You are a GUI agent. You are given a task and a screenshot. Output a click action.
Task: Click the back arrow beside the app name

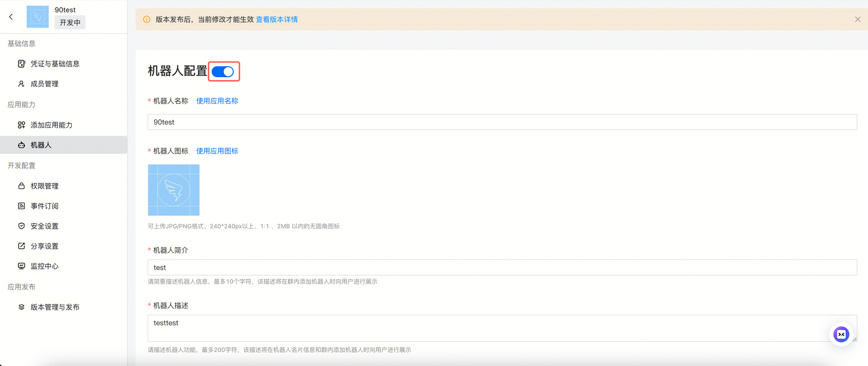[10, 17]
